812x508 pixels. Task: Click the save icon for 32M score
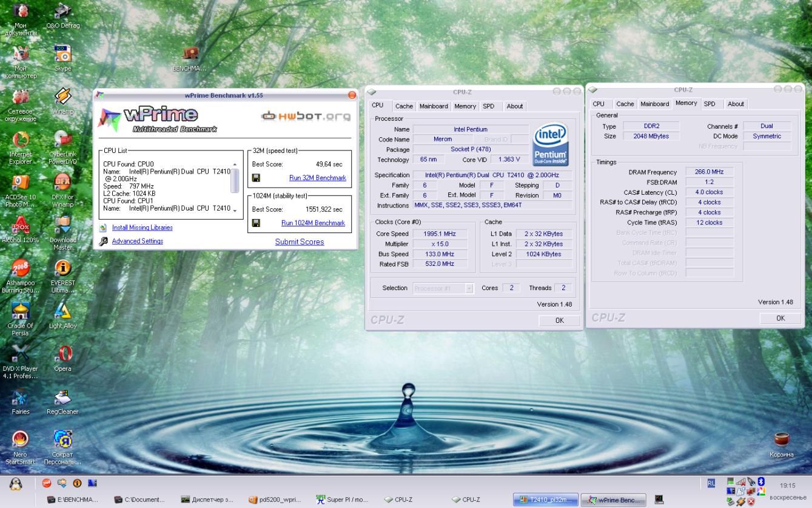coord(256,178)
